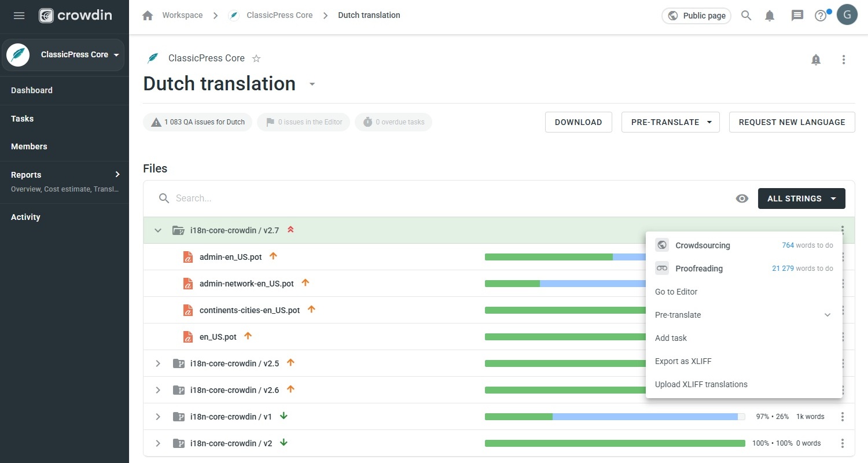Click the DOWNLOAD button
This screenshot has width=868, height=463.
(578, 122)
